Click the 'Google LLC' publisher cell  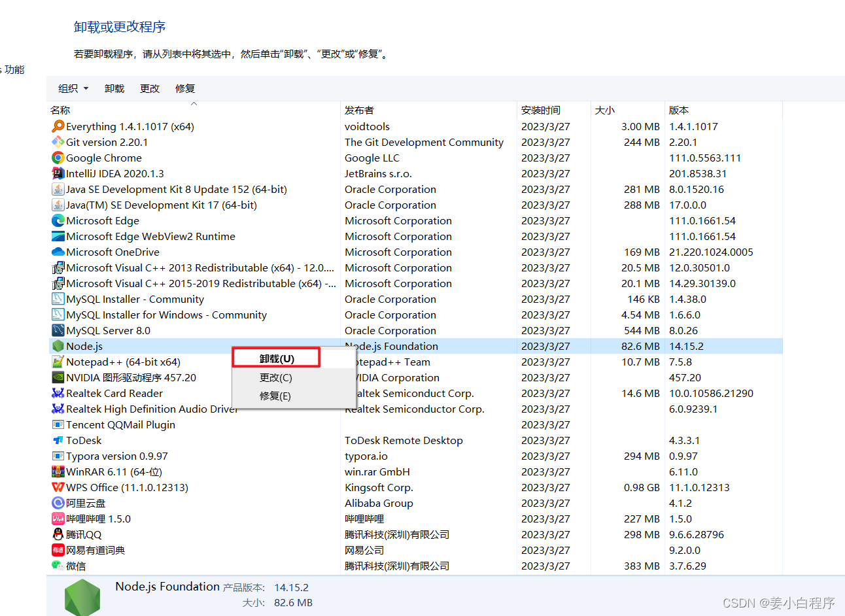pyautogui.click(x=371, y=158)
